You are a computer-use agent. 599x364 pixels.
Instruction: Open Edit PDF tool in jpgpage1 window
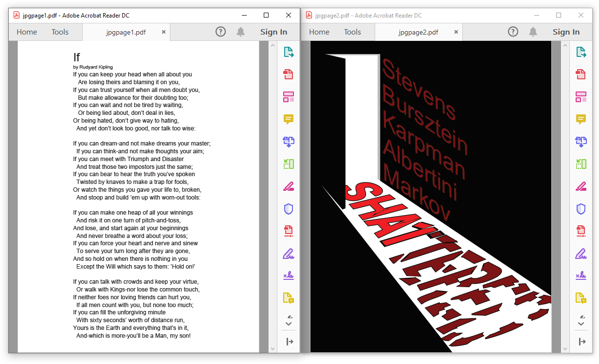click(x=289, y=96)
